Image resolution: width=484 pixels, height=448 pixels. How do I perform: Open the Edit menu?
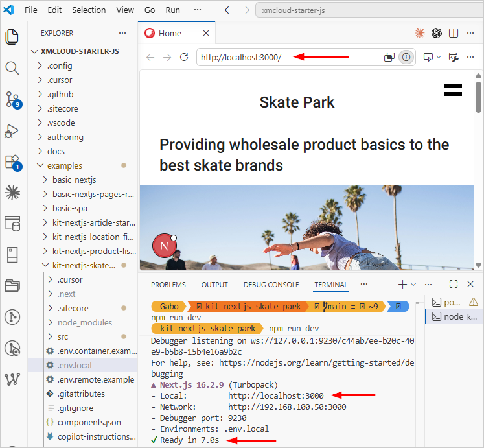[x=54, y=10]
